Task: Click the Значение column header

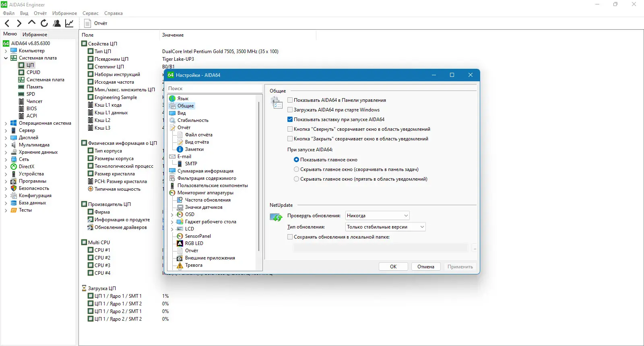Action: click(237, 35)
